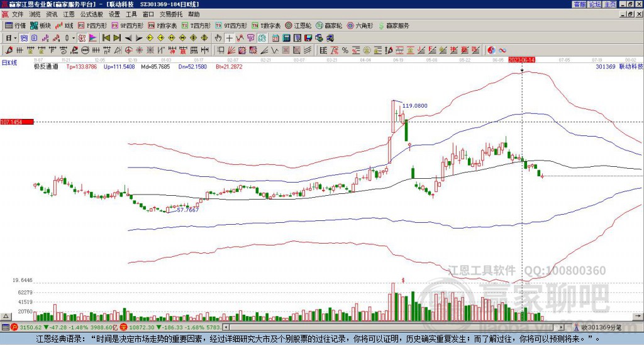Click the 日K线 chart label
This screenshot has width=644, height=345.
point(9,63)
